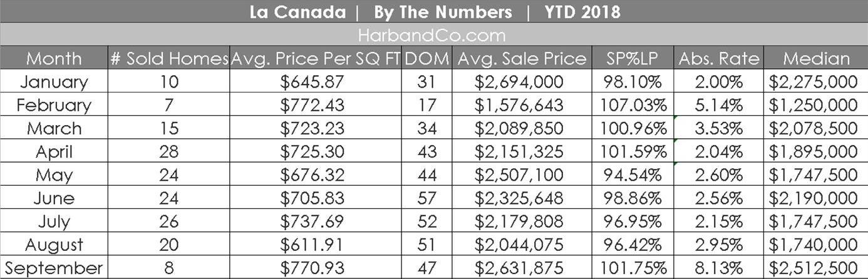Select August's Abs. Rate cell 2.95%
868x279 pixels.
719,245
